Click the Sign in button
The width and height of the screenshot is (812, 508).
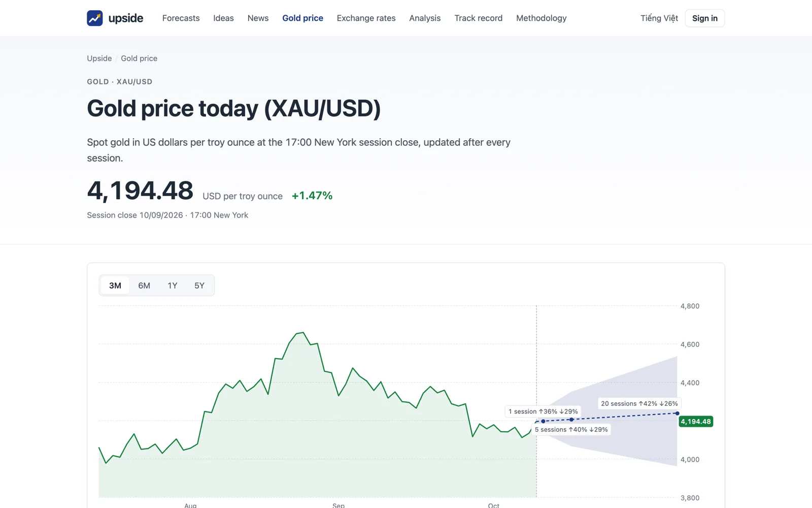(x=705, y=18)
